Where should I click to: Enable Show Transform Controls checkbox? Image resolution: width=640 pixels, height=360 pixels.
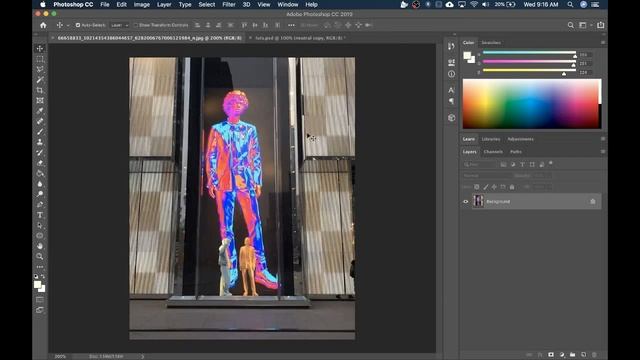136,25
